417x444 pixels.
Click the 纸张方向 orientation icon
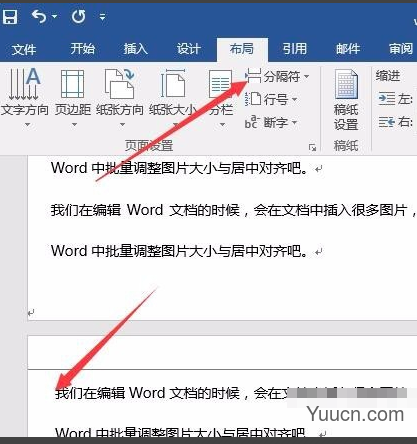point(120,84)
